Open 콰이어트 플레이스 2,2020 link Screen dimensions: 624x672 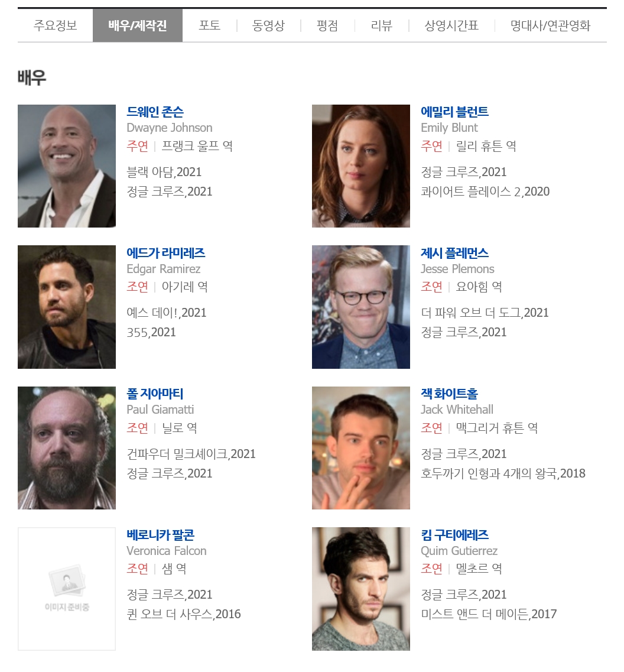[x=485, y=191]
